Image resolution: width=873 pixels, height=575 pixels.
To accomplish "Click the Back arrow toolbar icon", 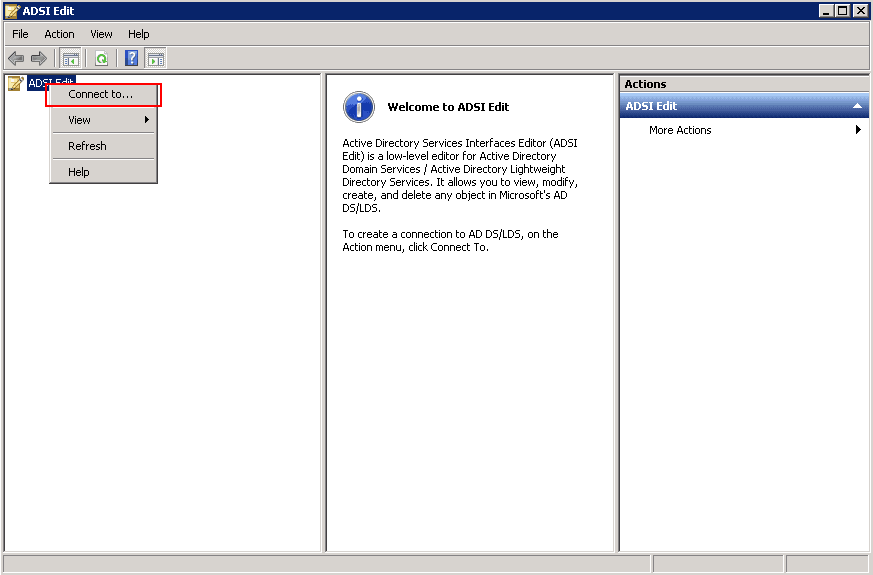I will coord(16,58).
